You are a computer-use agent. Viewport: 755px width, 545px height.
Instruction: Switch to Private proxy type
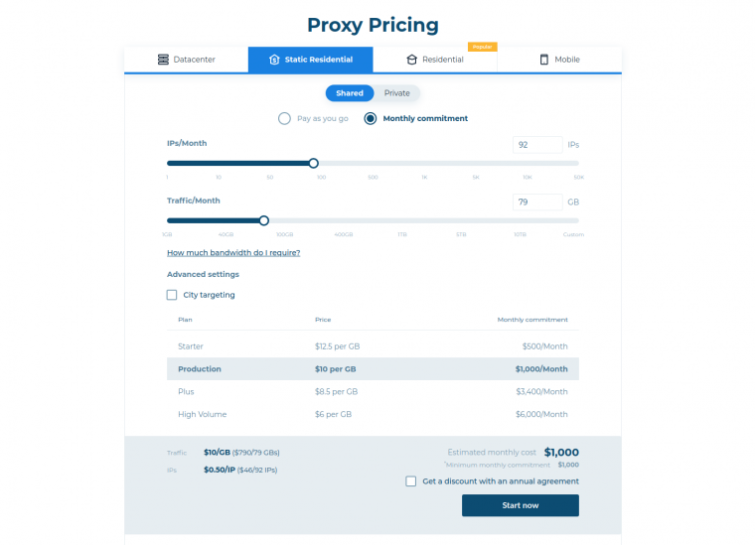(x=397, y=93)
